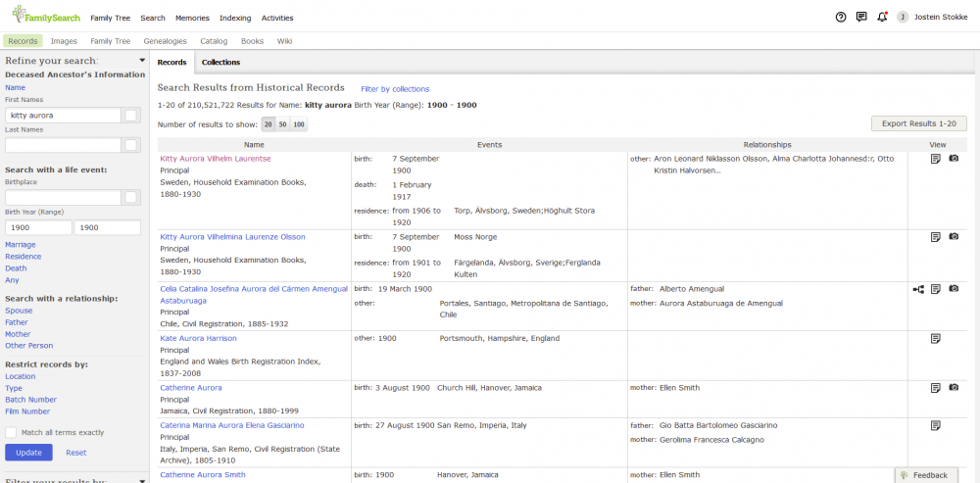Open Kitty Aurora Vilhelm Laurentse record
Viewport: 980px width, 483px height.
pyautogui.click(x=216, y=159)
